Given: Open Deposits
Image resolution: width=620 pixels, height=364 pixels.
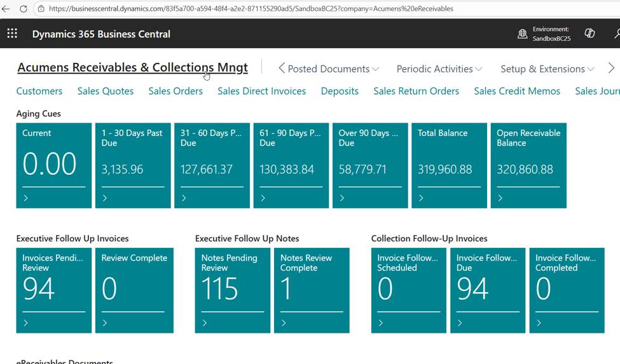Looking at the screenshot, I should click(x=340, y=91).
